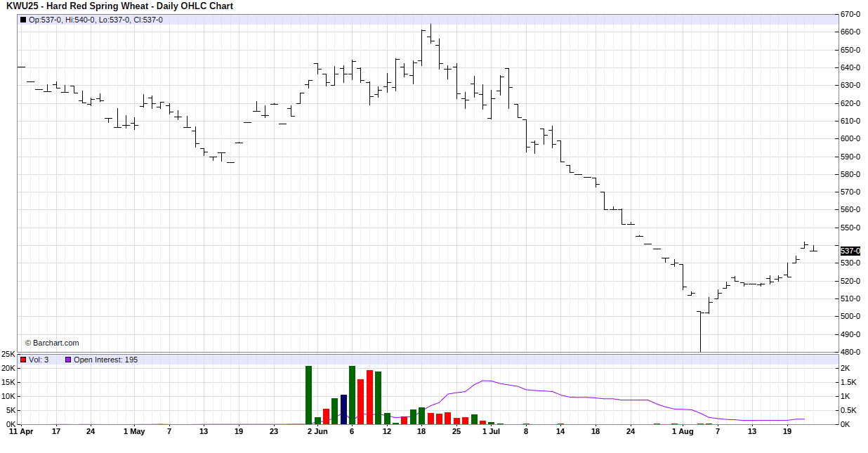Click the '1 May' date label
Image resolution: width=868 pixels, height=453 pixels.
point(134,432)
